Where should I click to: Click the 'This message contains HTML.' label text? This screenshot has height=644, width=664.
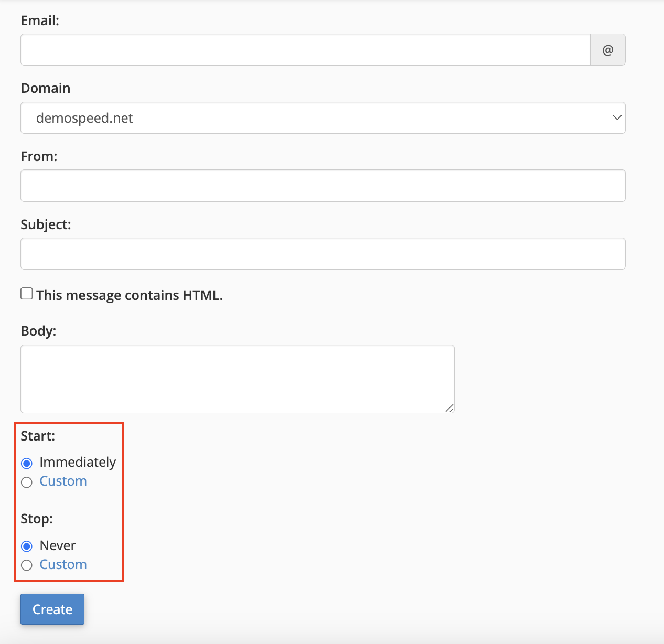129,295
